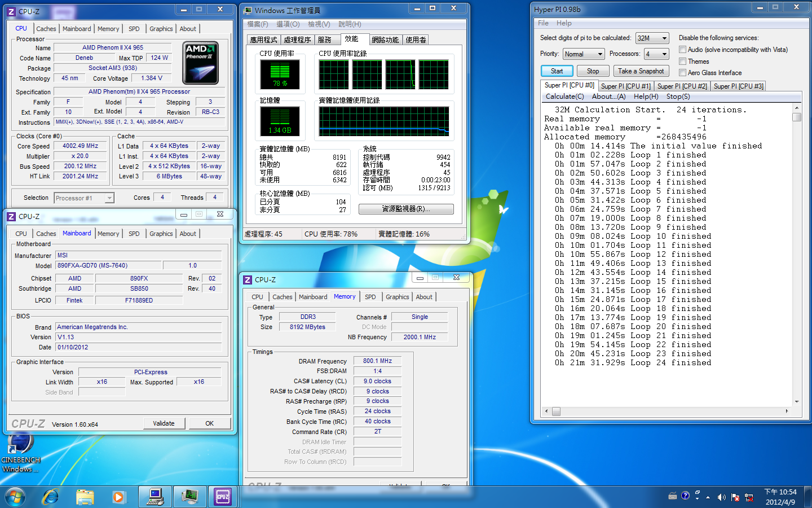Open Windows Media Player from taskbar
812x508 pixels.
[x=118, y=497]
